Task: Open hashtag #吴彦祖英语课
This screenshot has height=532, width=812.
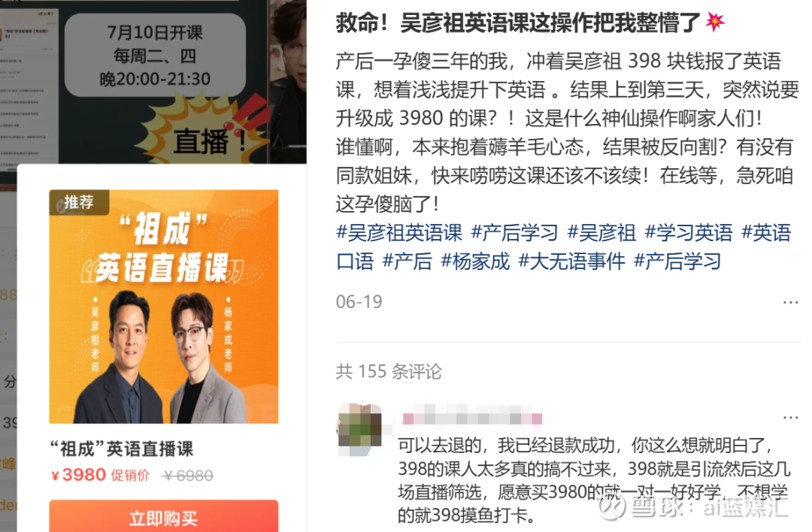Action: click(x=398, y=233)
